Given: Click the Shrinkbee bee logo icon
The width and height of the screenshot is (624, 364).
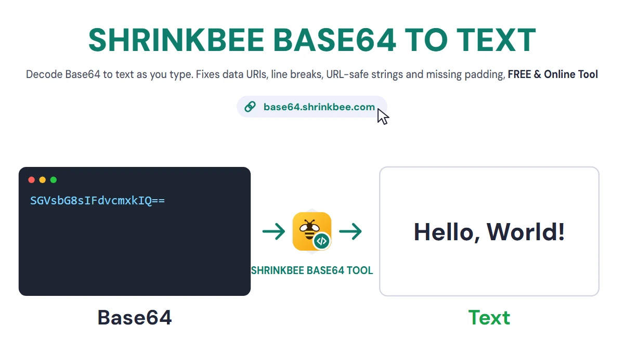Looking at the screenshot, I should click(x=311, y=231).
